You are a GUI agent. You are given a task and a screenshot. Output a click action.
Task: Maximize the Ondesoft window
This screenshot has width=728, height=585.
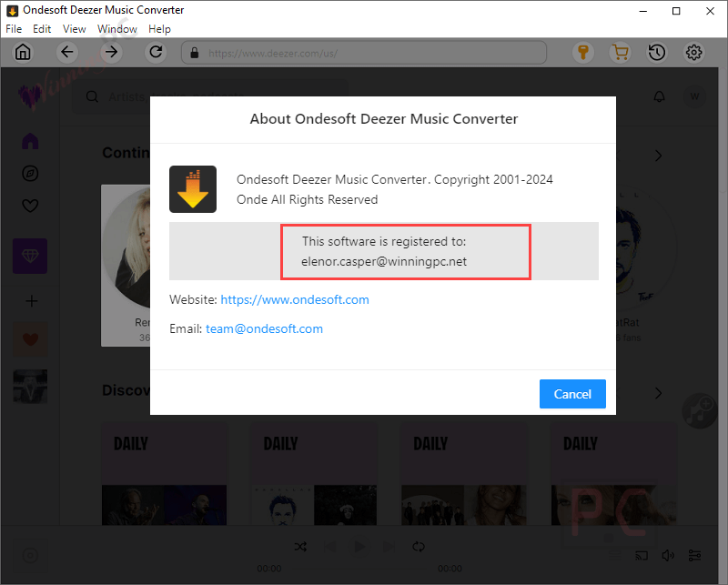[676, 11]
